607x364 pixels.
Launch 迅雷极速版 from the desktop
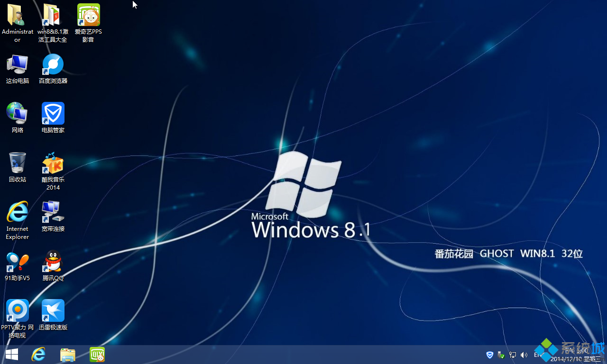point(53,311)
